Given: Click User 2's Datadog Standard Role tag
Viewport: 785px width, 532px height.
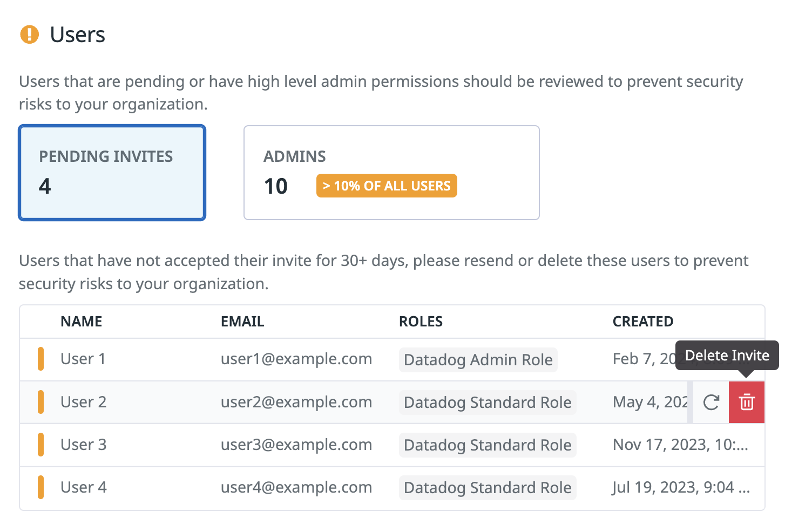Looking at the screenshot, I should (x=488, y=403).
